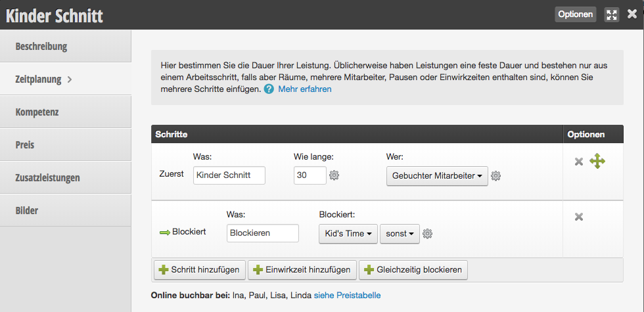Open the Zusatzleistungen tab

pos(66,178)
